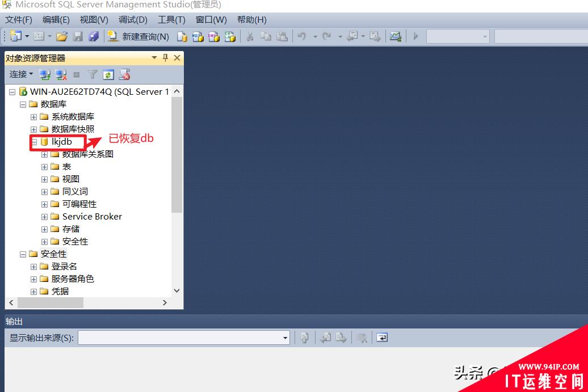Open the empty toolbar combo box
This screenshot has height=392, width=588.
(458, 36)
